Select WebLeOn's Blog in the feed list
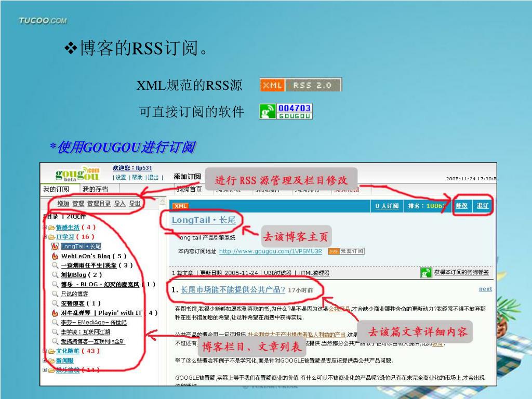 click(86, 256)
